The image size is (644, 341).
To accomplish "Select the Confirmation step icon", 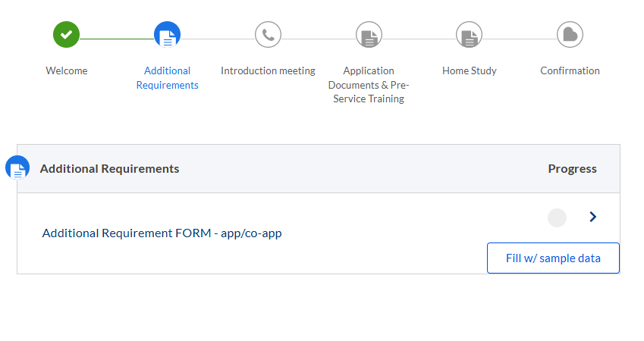I will 570,34.
